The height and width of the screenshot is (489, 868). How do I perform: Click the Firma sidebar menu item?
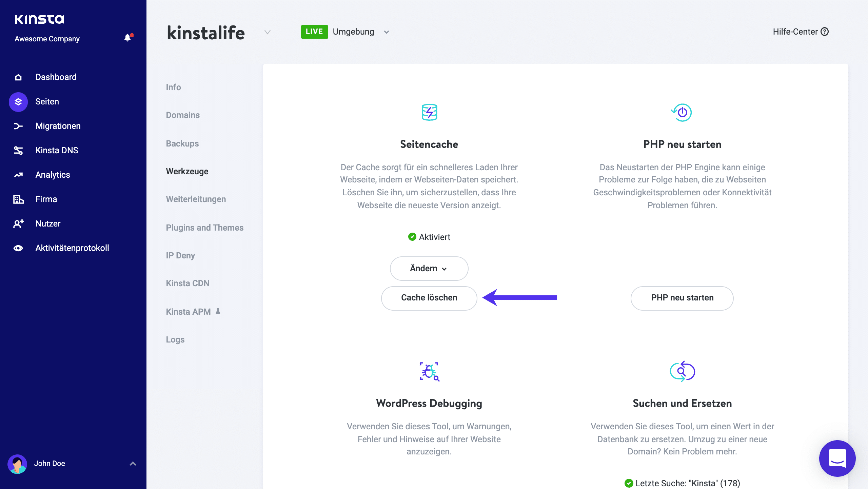coord(46,199)
